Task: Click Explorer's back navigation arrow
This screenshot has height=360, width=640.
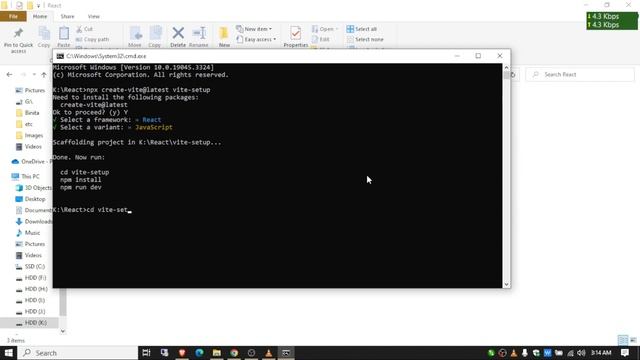Action: 9,74
